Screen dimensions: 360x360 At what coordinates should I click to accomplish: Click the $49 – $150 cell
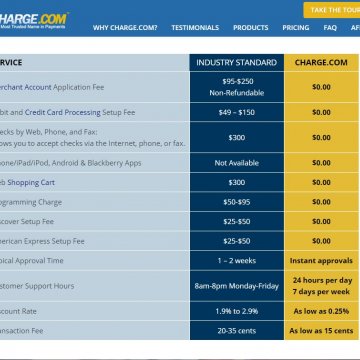tap(237, 113)
